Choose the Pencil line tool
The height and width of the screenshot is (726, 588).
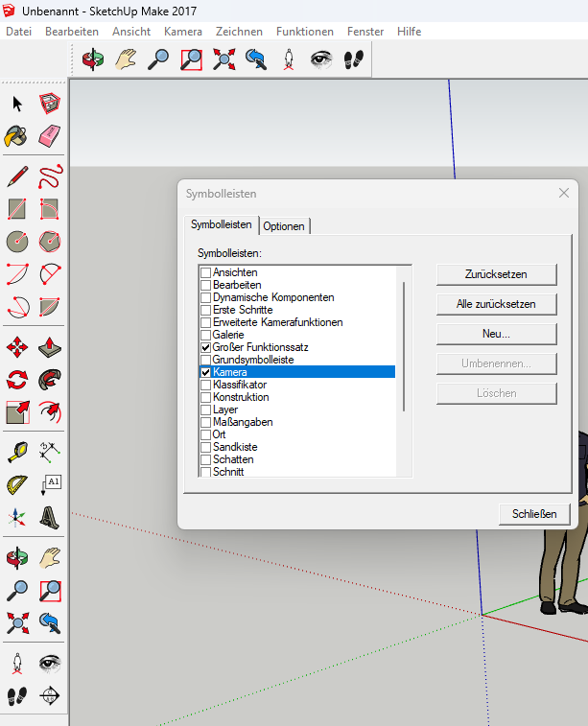17,176
